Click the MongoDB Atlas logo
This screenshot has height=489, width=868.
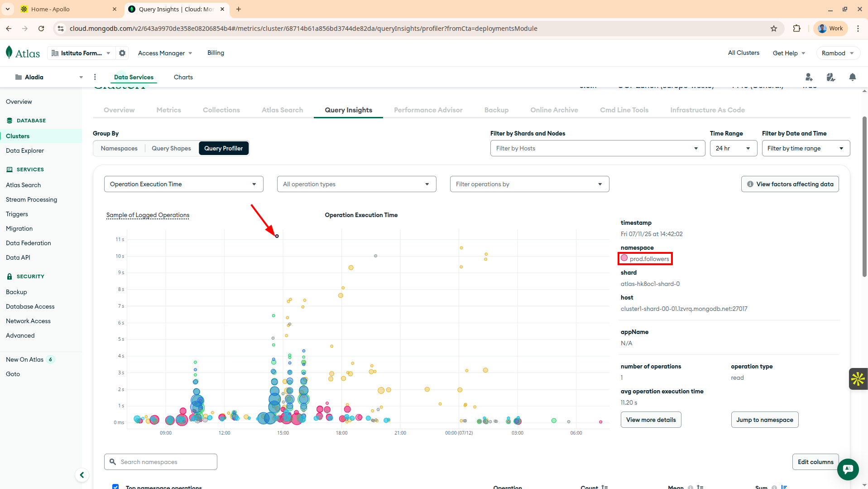[23, 53]
